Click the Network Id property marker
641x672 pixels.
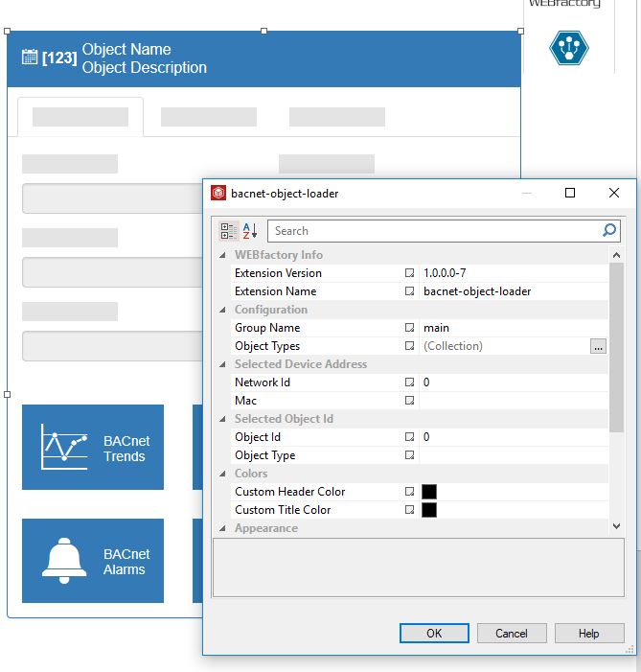coord(409,382)
